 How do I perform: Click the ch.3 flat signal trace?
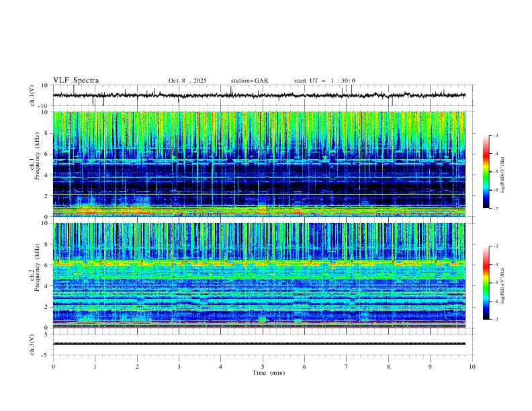point(259,344)
